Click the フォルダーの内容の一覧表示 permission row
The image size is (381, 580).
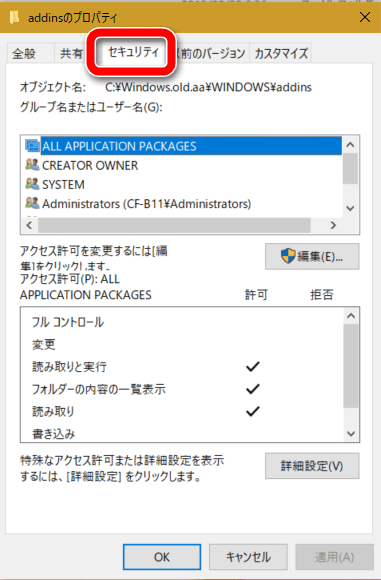coord(181,389)
